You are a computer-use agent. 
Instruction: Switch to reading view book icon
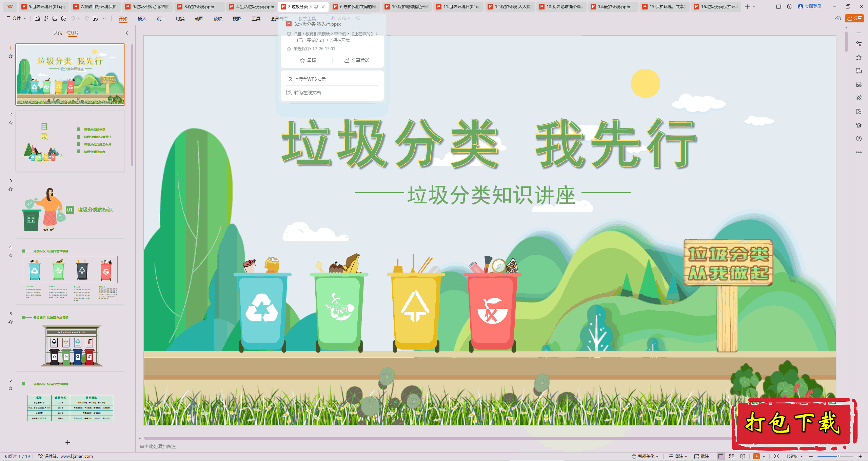743,456
